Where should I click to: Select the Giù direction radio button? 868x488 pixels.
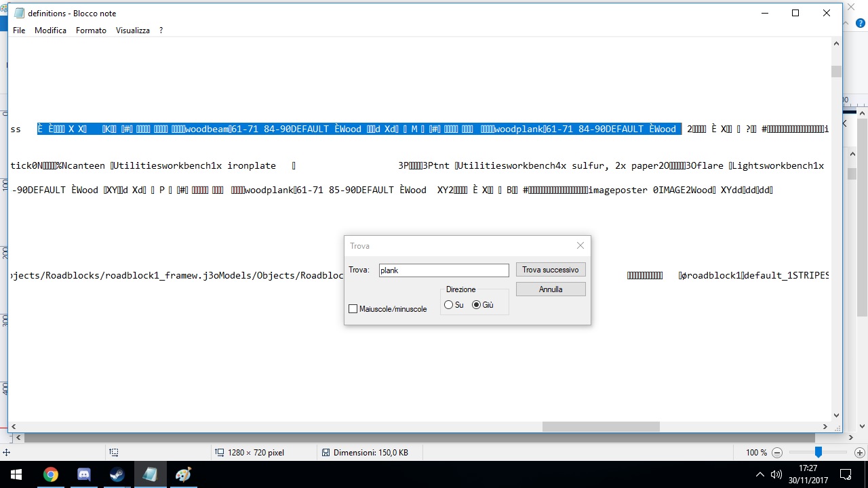pyautogui.click(x=476, y=305)
